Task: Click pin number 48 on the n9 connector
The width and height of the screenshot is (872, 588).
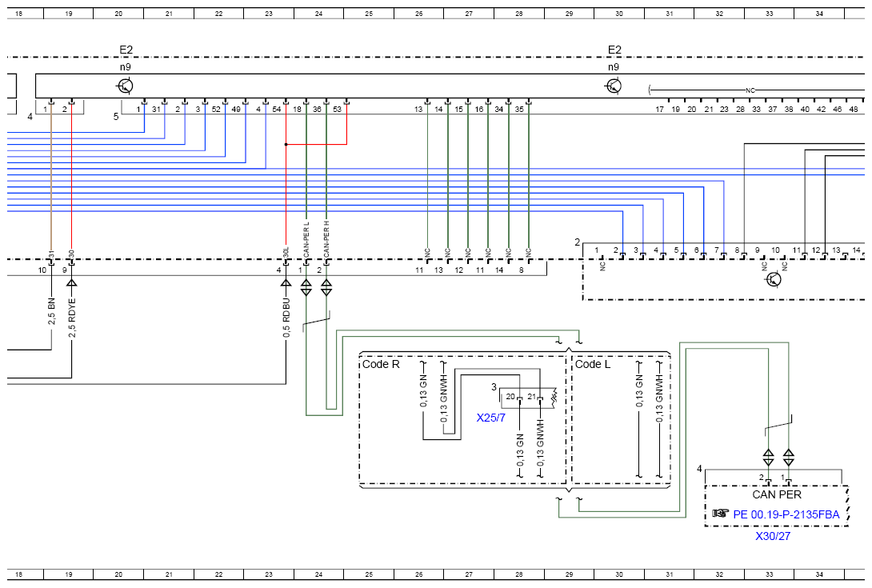Action: click(x=854, y=110)
